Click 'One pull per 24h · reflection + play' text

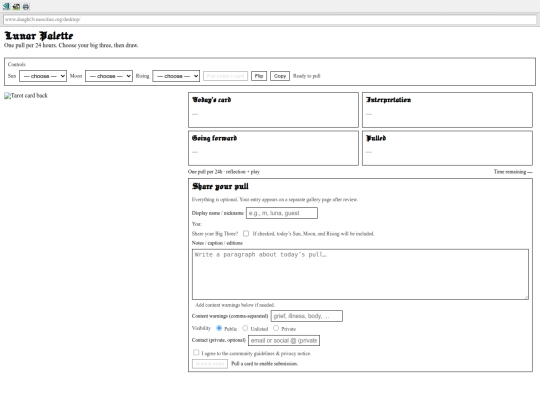224,172
